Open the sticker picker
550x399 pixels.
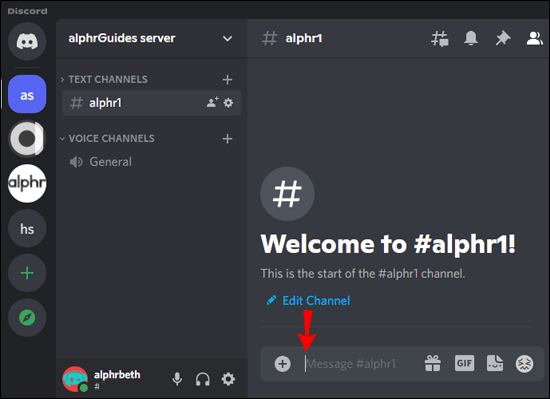[x=495, y=363]
